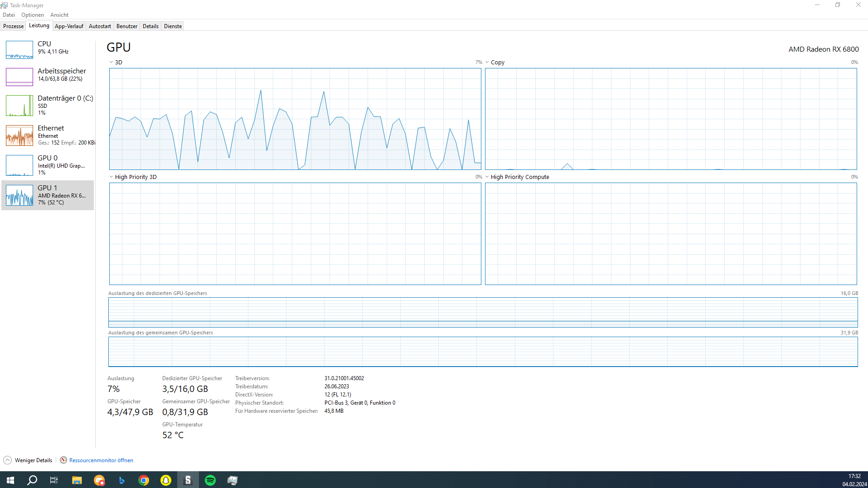
Task: Open Ressourcenmonitor öffnen link
Action: pos(101,460)
